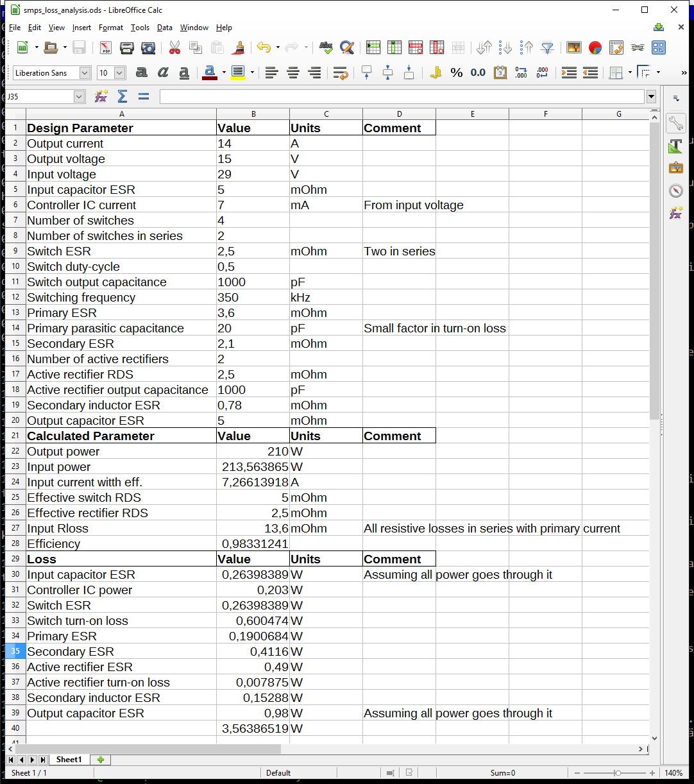Open the sidebar Navigator compass
694x784 pixels.
pos(676,191)
